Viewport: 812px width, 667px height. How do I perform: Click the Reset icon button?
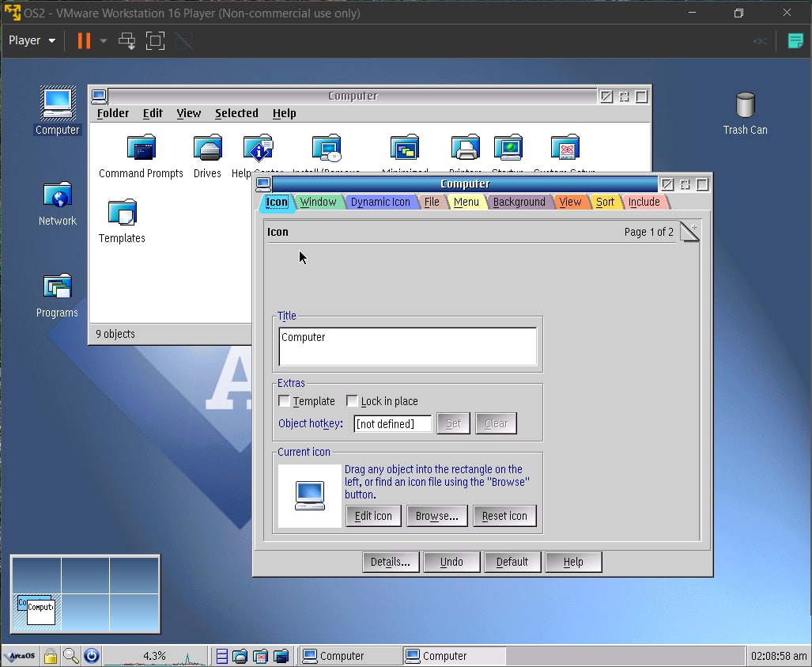504,516
